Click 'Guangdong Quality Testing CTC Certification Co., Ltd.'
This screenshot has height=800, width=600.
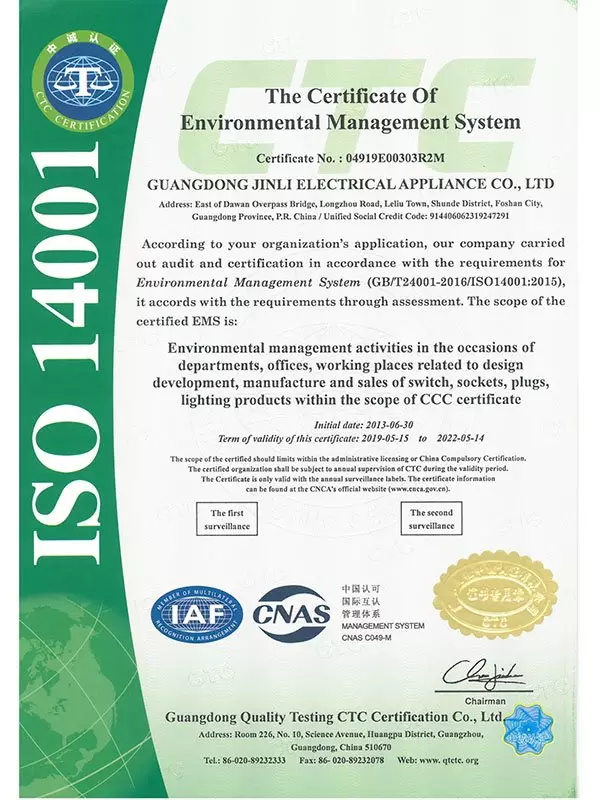(335, 717)
